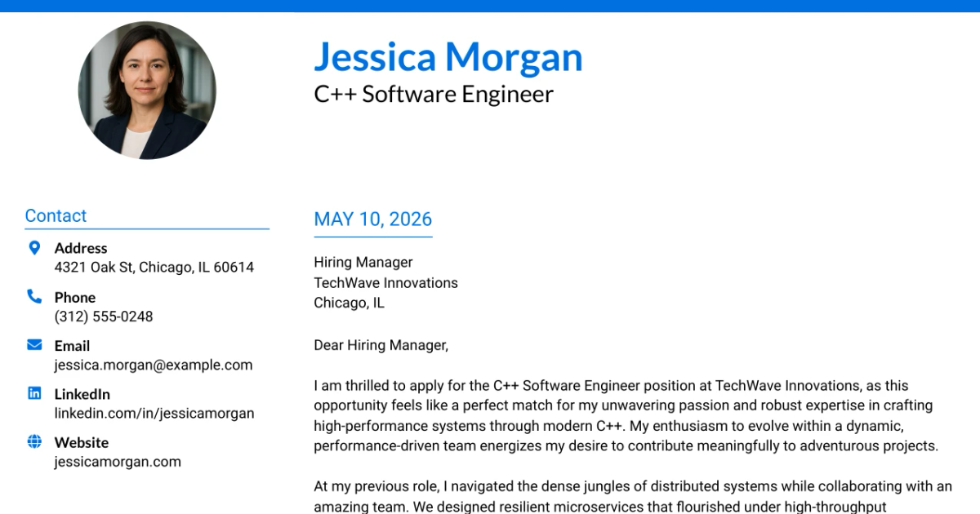Click the paragraph starting 'I am thrilled'
This screenshot has height=514, width=980.
point(626,416)
